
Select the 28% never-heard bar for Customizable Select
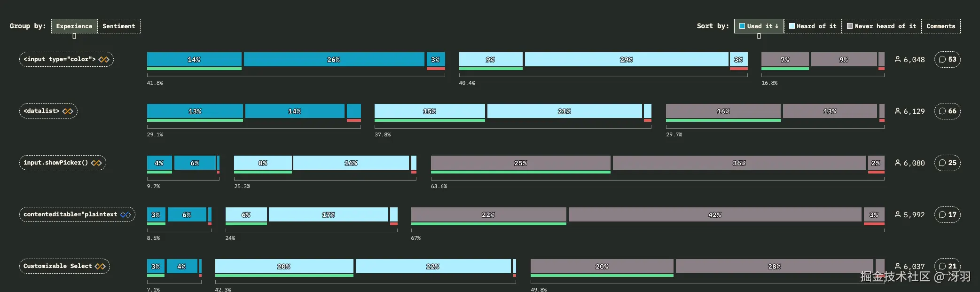(x=775, y=266)
